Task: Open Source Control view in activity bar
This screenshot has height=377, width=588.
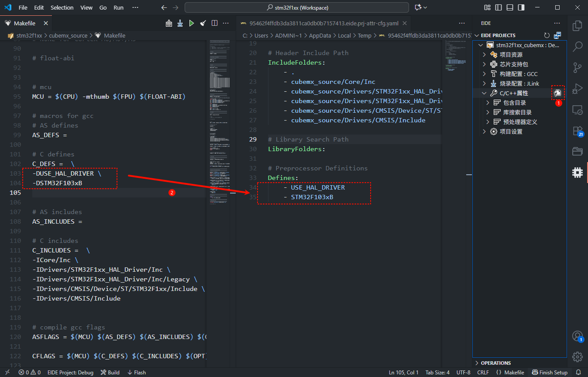Action: tap(577, 67)
